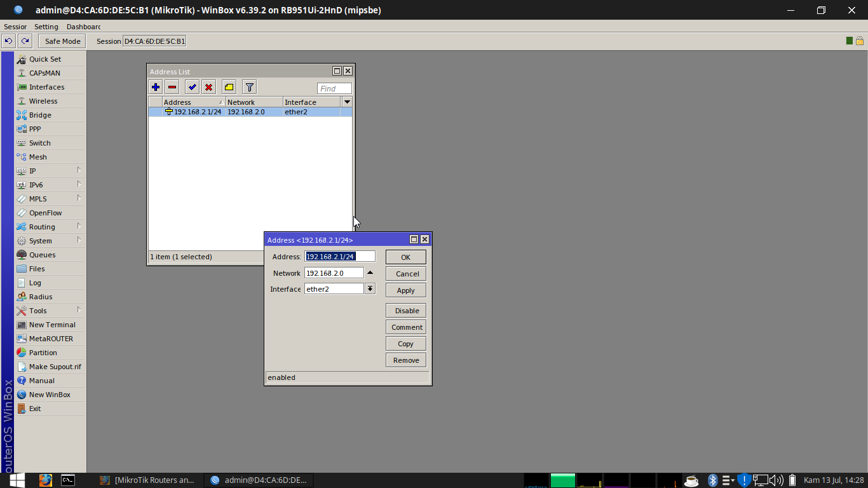Image resolution: width=868 pixels, height=488 pixels.
Task: Expand the Routing submenu
Action: coord(50,227)
